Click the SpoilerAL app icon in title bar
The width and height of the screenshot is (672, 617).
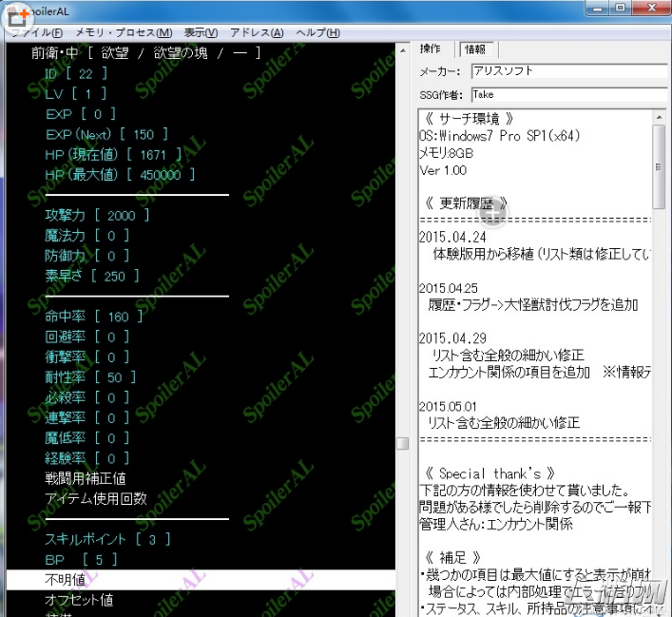tap(17, 16)
